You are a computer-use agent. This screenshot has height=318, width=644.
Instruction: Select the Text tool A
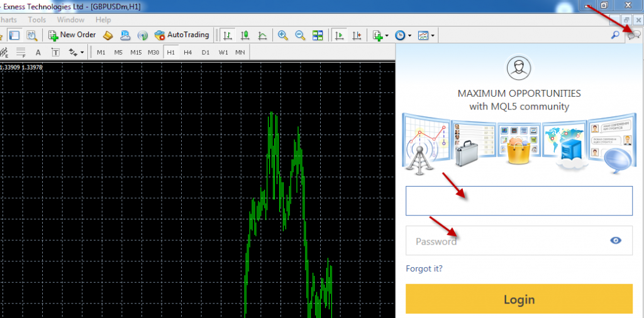coord(38,53)
